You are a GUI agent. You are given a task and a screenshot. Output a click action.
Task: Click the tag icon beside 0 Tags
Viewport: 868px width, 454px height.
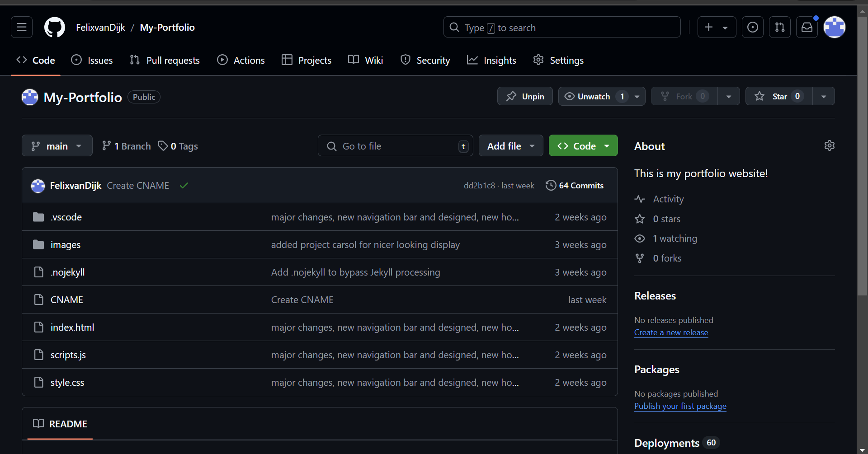(163, 145)
